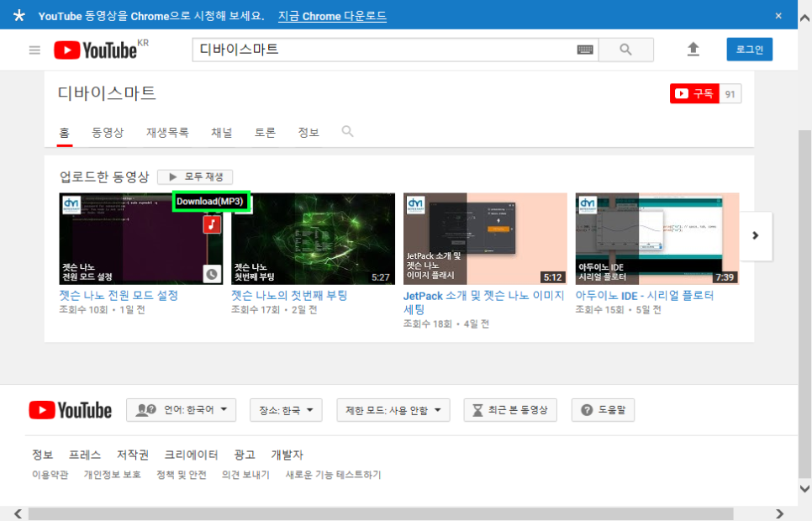Click 조회수 18회 • 4일 전 text
This screenshot has height=521, width=812.
[446, 324]
